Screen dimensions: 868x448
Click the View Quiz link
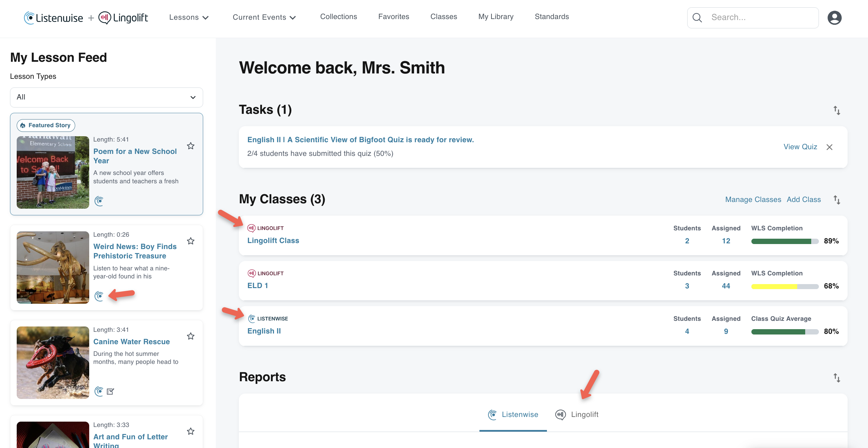[800, 147]
